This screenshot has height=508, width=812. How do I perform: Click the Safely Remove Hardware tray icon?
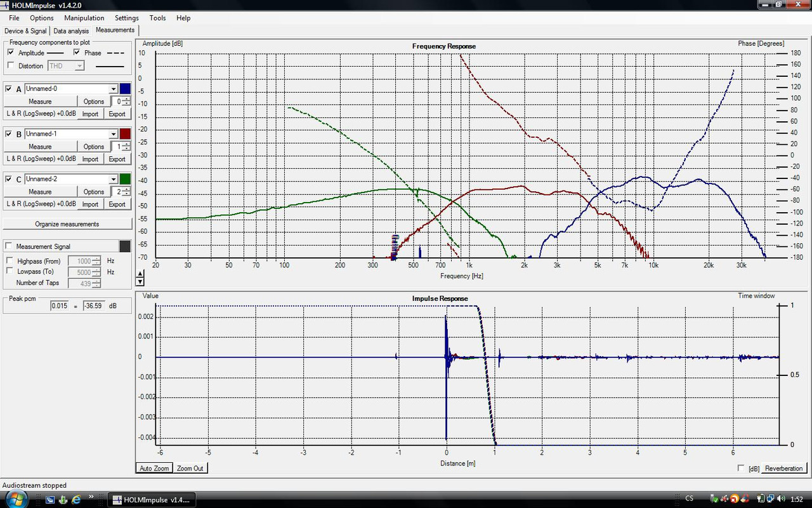click(713, 498)
